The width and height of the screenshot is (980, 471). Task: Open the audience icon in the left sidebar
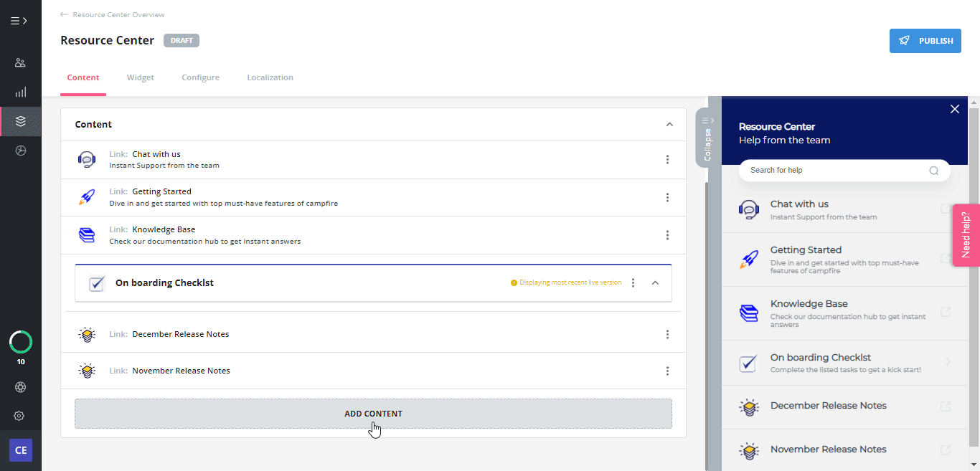pos(20,62)
